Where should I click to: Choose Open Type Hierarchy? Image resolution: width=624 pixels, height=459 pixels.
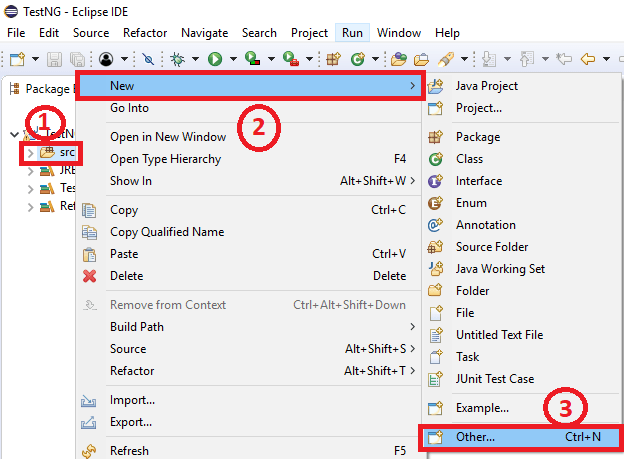click(x=248, y=159)
